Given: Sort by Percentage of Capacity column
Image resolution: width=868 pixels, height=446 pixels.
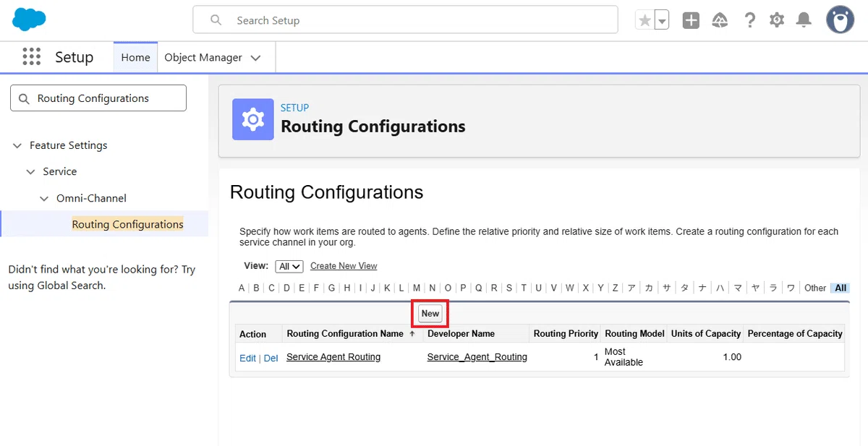Looking at the screenshot, I should 795,333.
